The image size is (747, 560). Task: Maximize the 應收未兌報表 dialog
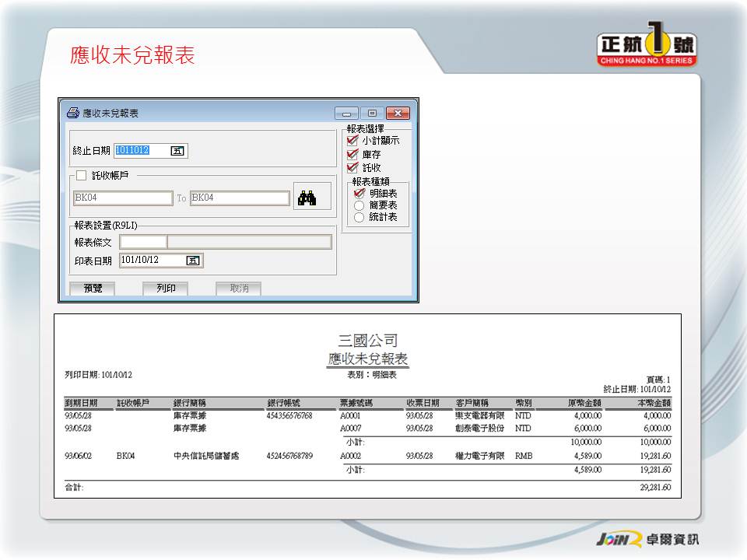pos(372,114)
